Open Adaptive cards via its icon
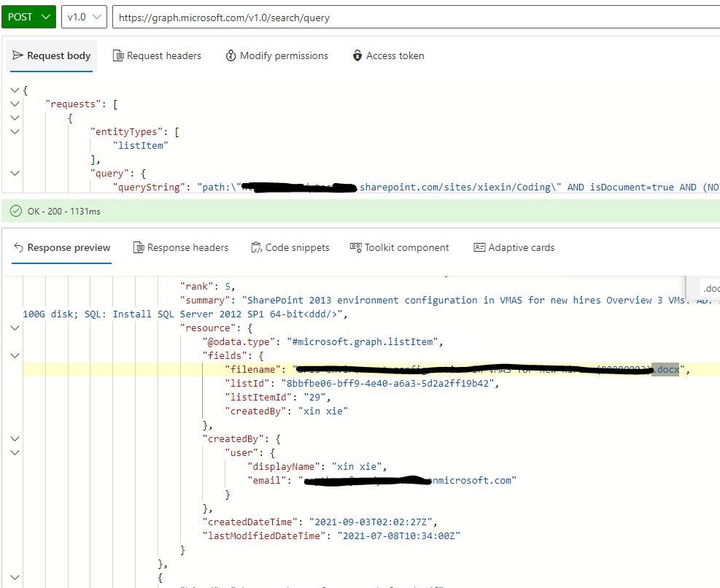The width and height of the screenshot is (720, 588). (480, 247)
